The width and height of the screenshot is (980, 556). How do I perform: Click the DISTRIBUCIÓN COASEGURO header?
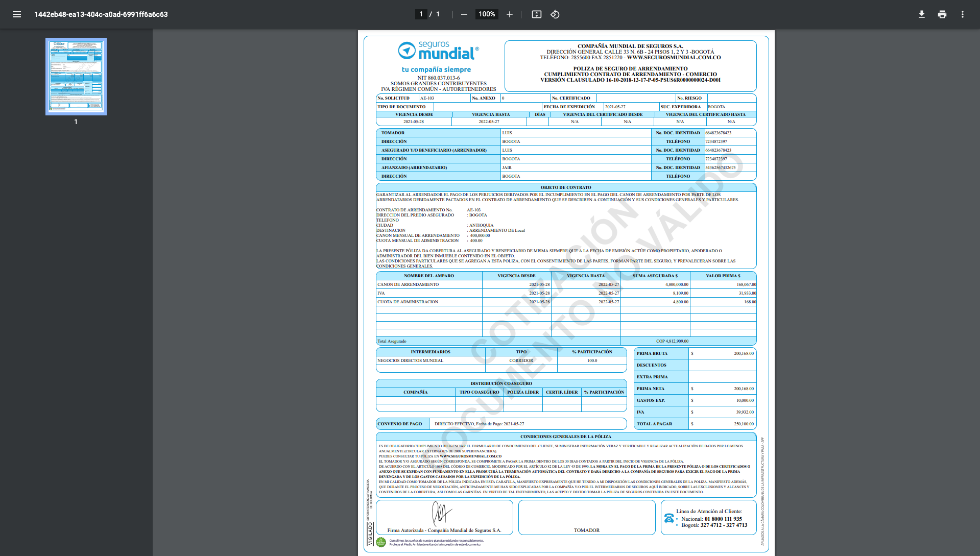(x=501, y=383)
